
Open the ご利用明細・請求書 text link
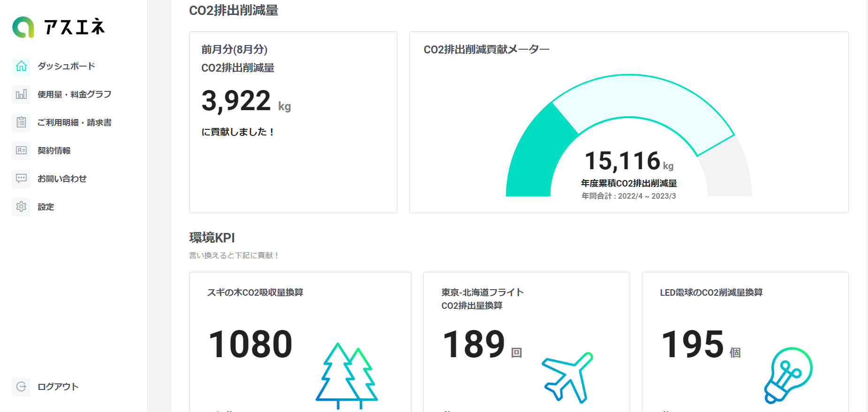(x=74, y=122)
